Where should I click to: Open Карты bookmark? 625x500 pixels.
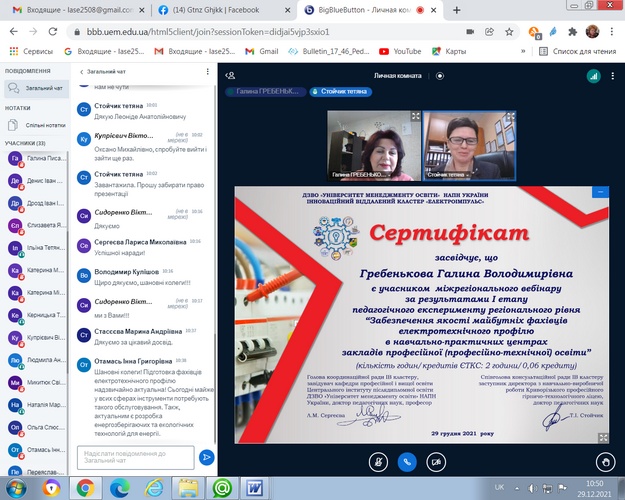pos(449,51)
